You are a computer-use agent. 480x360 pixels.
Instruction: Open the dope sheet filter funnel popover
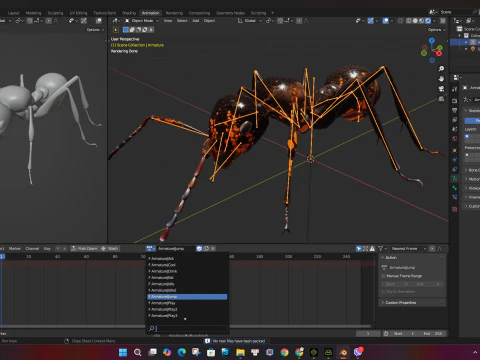382,248
